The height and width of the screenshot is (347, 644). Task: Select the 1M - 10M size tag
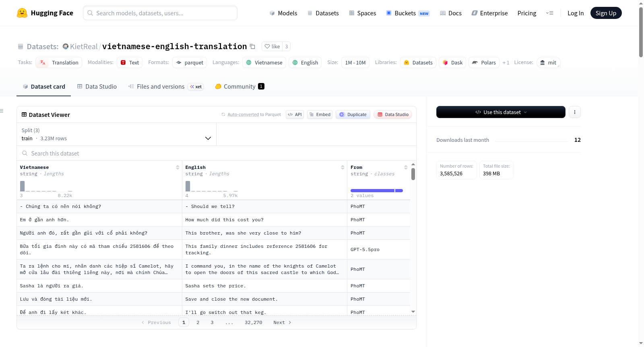tap(355, 62)
